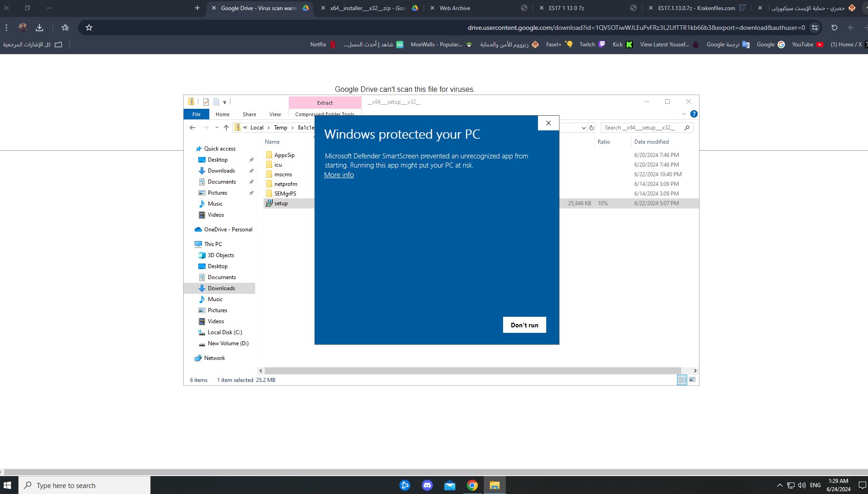This screenshot has width=868, height=494.
Task: Open Explorer help question mark icon
Action: coord(694,114)
